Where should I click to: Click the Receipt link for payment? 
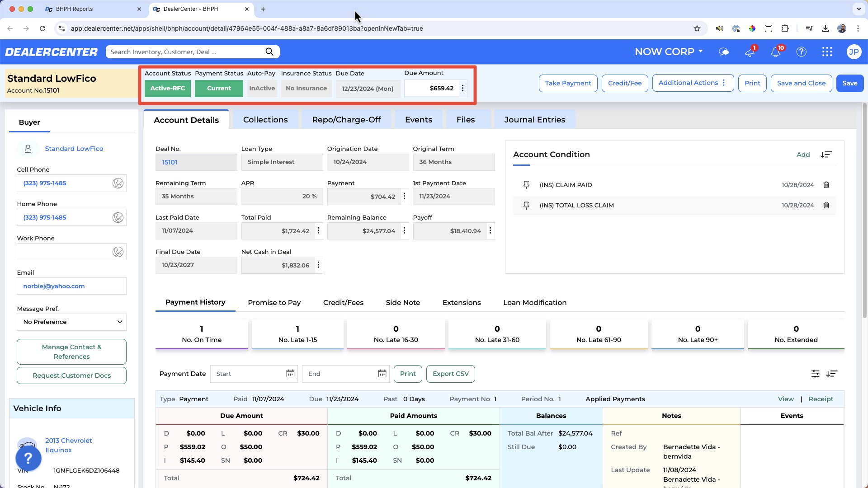pyautogui.click(x=821, y=399)
